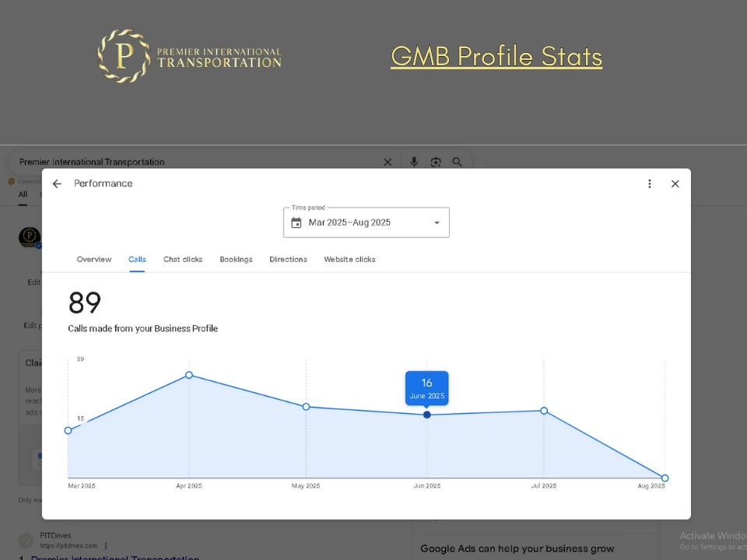
Task: Click the '16 June 2025' chart tooltip
Action: (x=427, y=388)
